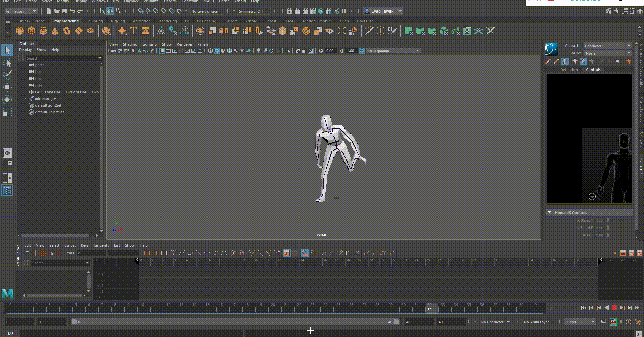Viewport: 644px width, 337px height.
Task: Switch to the Sculpting shelf tab
Action: tap(95, 21)
